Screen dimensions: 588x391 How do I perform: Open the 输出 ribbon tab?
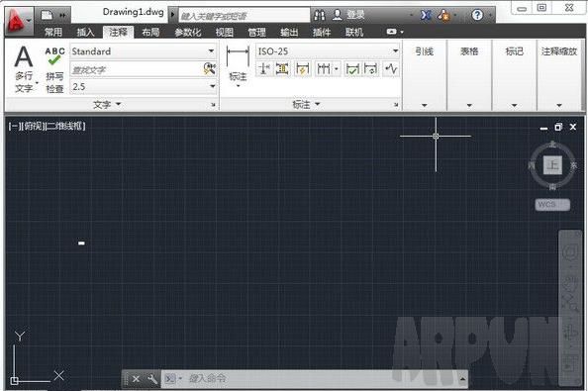pos(289,33)
